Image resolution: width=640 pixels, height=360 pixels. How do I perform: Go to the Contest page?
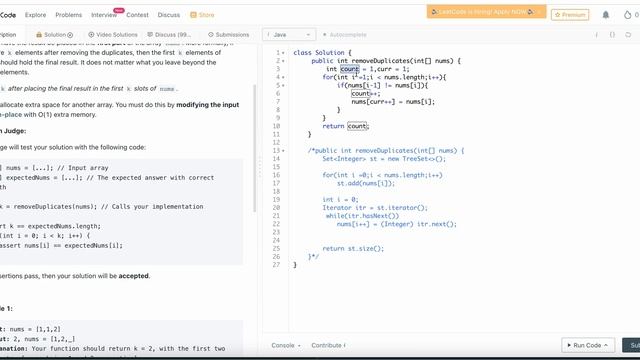coord(137,15)
